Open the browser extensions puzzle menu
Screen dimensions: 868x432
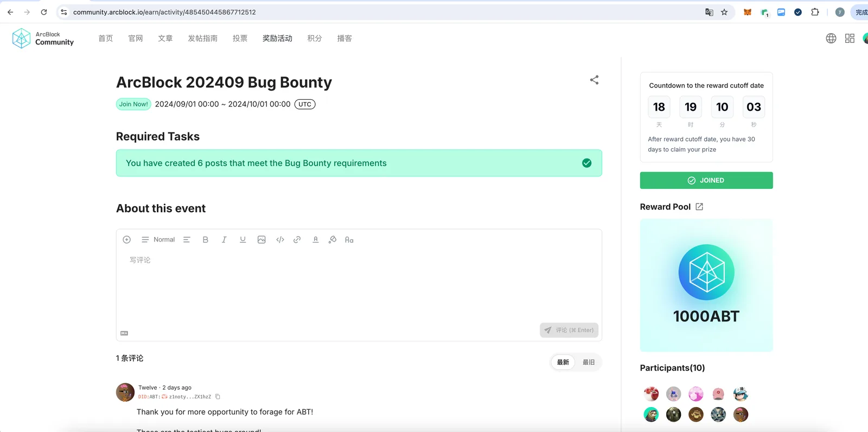point(815,12)
